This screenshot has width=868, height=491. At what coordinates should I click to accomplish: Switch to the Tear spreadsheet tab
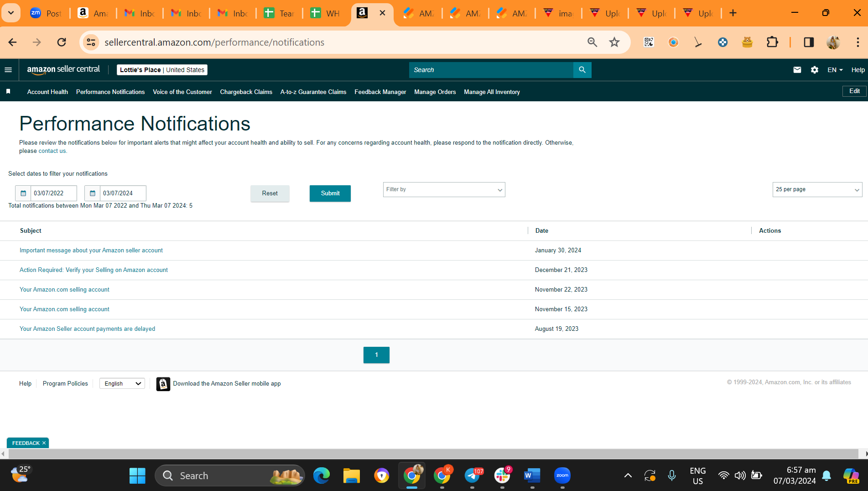coord(279,13)
